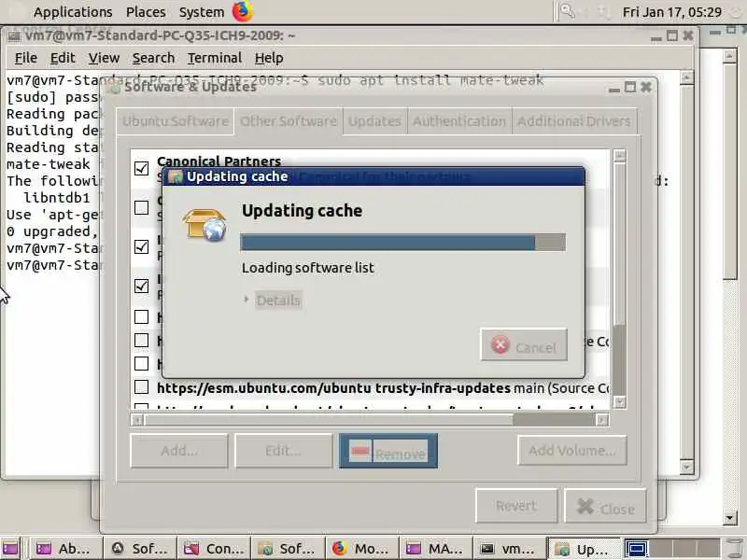Click X icon on the Close button
Screen dimensions: 747x560
(585, 507)
